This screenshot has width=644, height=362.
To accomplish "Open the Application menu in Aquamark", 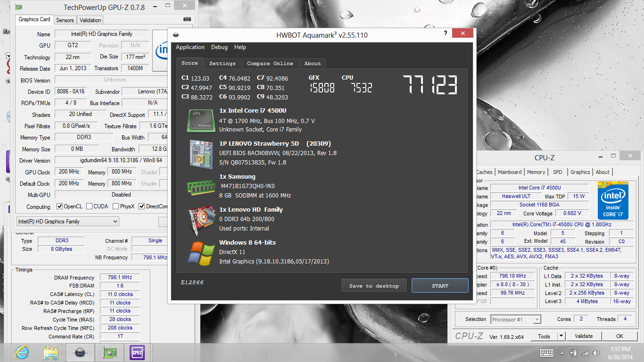I will click(190, 47).
